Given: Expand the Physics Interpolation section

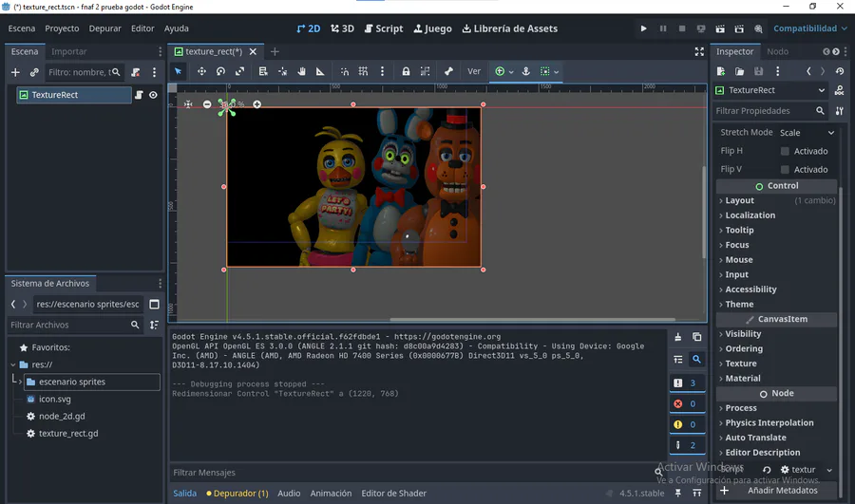Looking at the screenshot, I should coord(776,422).
